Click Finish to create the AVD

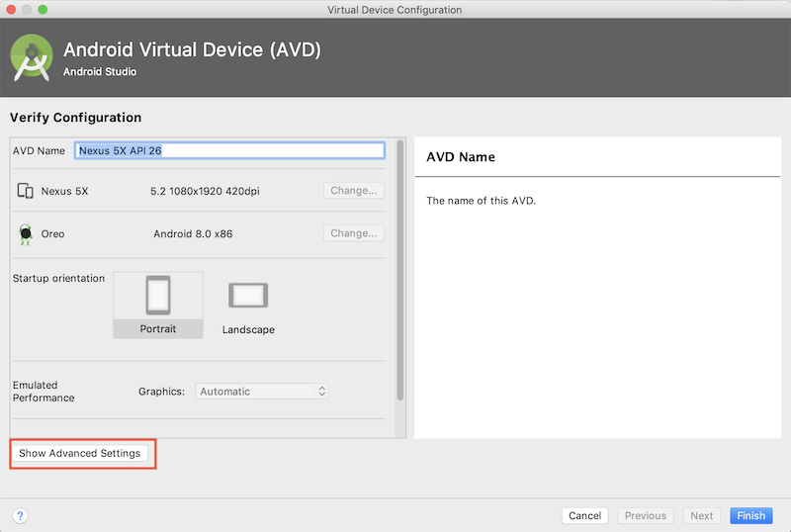(x=750, y=515)
